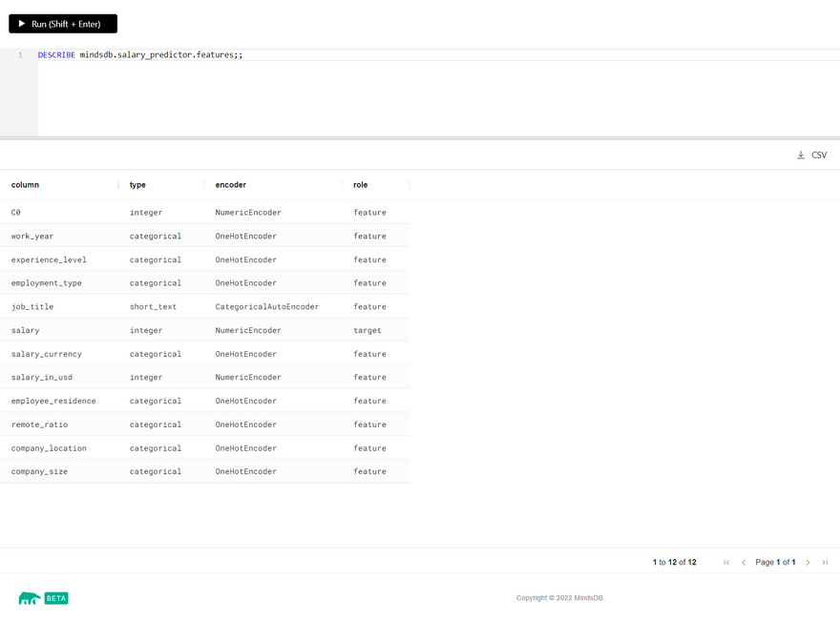The image size is (840, 620).
Task: Sort by the encoder header
Action: [x=231, y=185]
